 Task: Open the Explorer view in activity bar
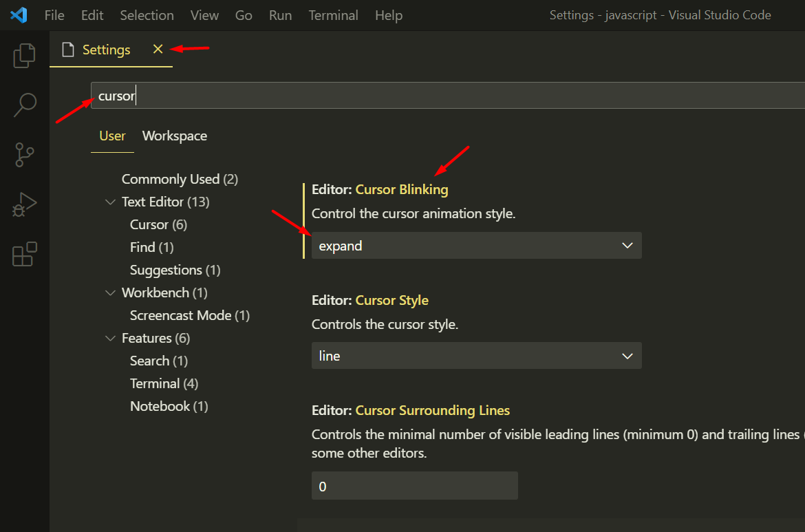pos(25,56)
